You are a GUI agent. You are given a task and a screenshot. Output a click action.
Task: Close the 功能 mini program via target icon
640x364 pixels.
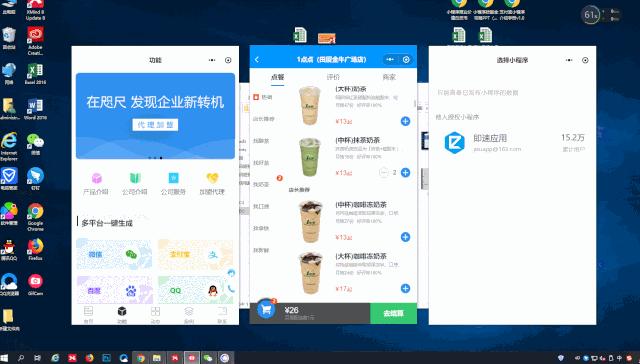point(228,60)
